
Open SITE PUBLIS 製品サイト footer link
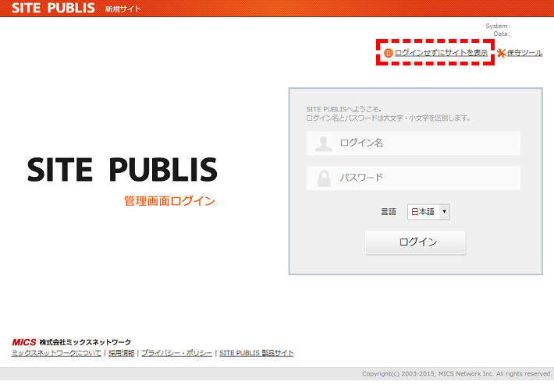(257, 353)
